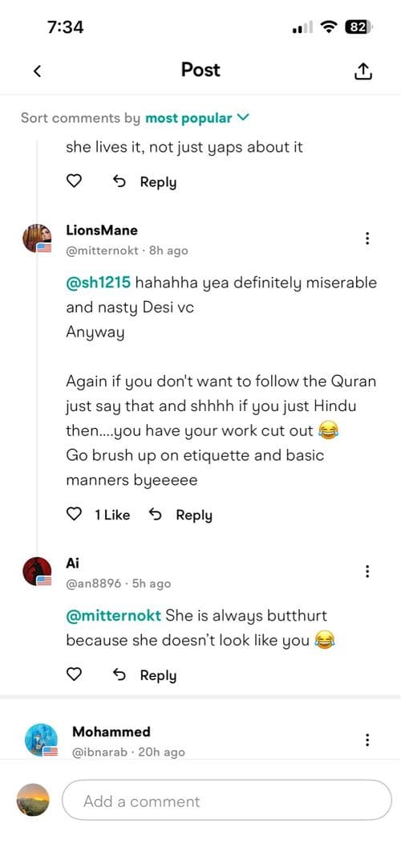Screen dimensions: 401x868
Task: Focus the 'Add a comment' input field
Action: [x=226, y=801]
